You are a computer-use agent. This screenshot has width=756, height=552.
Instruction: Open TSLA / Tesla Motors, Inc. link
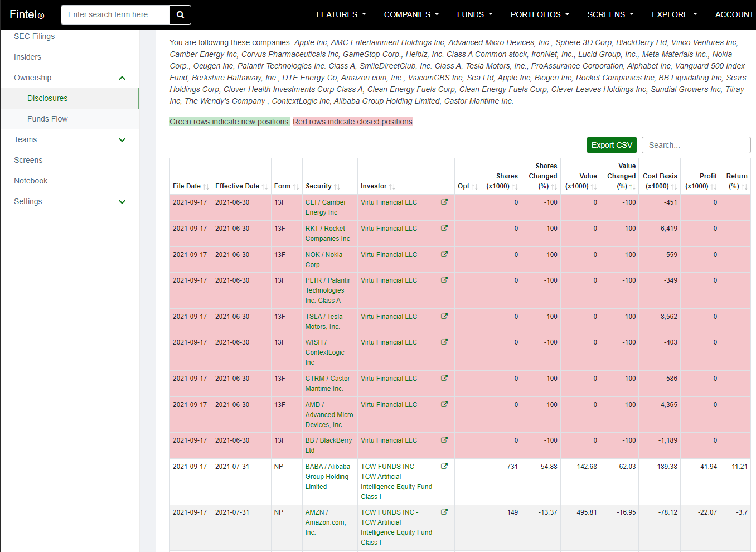coord(324,322)
